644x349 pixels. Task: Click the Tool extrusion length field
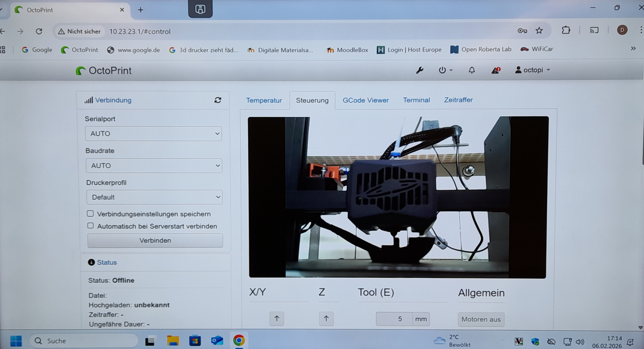[394, 319]
